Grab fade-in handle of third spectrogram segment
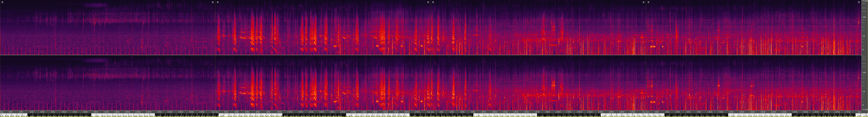Viewport: 868px width, 117px height. tap(433, 2)
